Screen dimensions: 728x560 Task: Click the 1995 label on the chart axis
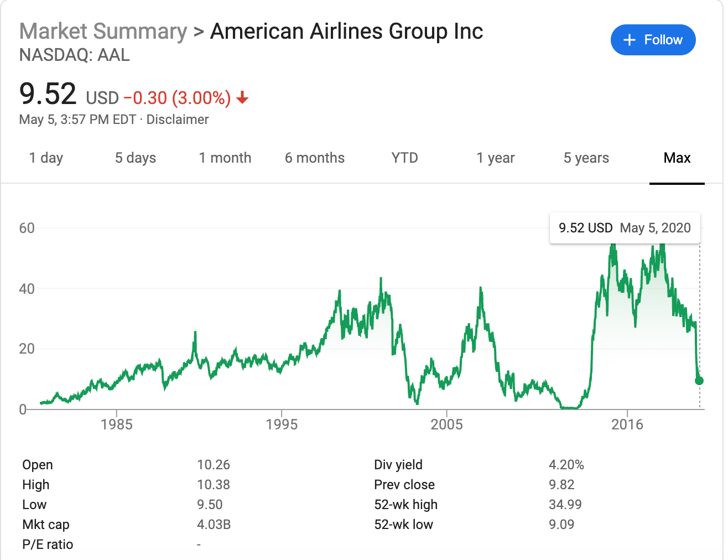point(282,424)
